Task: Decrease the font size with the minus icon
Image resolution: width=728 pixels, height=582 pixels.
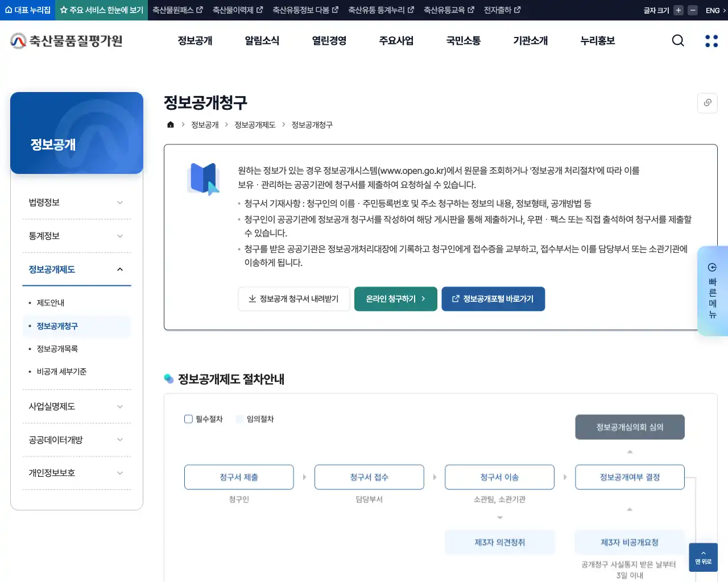Action: coord(692,10)
